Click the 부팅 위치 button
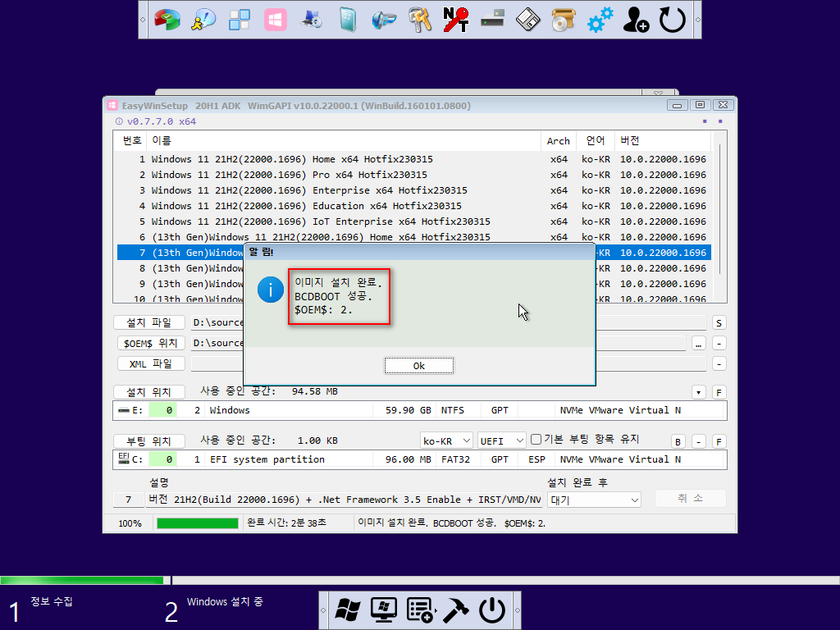 (x=149, y=441)
